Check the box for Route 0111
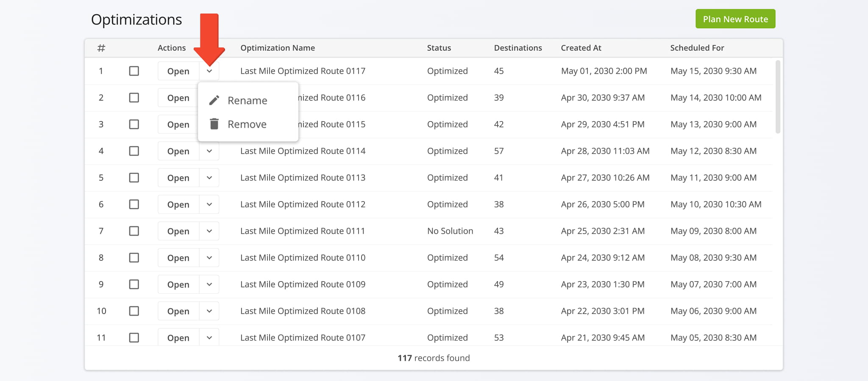The image size is (868, 381). (x=134, y=231)
